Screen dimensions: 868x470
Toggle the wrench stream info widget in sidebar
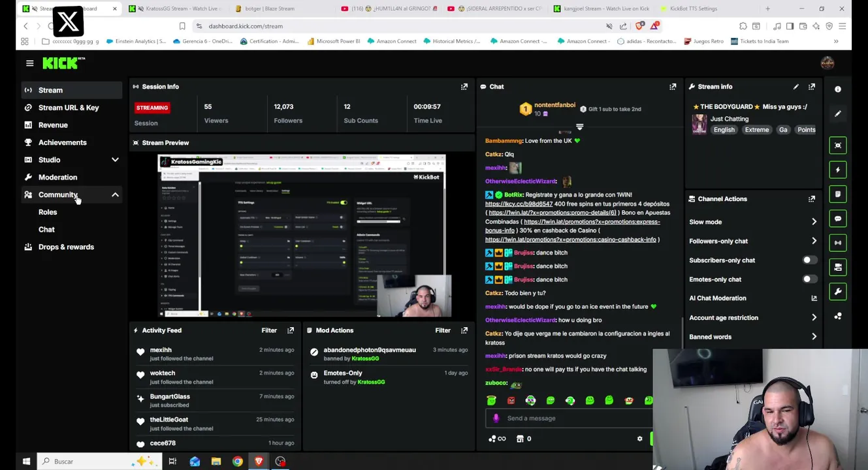[838, 292]
